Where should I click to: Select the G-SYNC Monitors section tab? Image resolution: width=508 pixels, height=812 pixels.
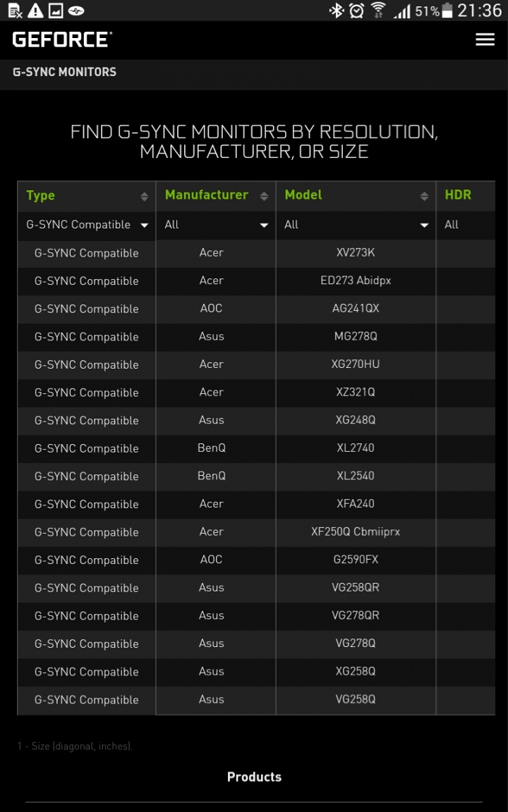click(65, 72)
